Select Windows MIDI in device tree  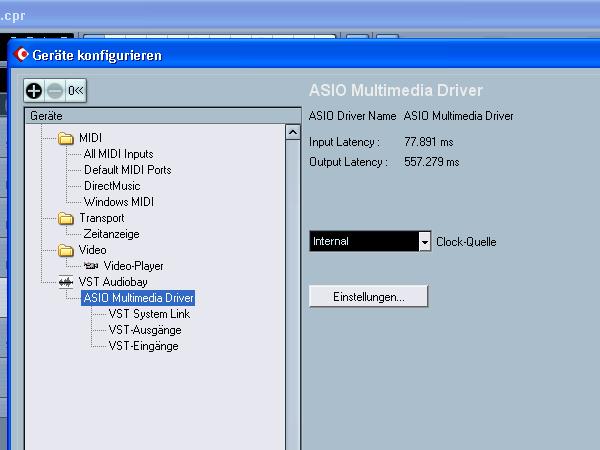119,202
